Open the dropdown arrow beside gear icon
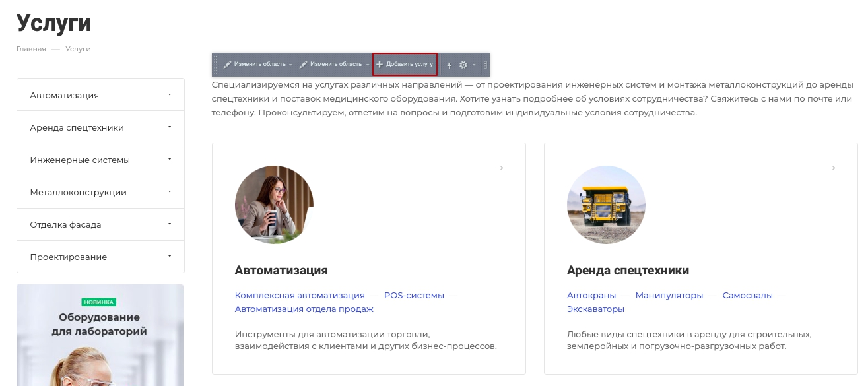 [x=474, y=65]
